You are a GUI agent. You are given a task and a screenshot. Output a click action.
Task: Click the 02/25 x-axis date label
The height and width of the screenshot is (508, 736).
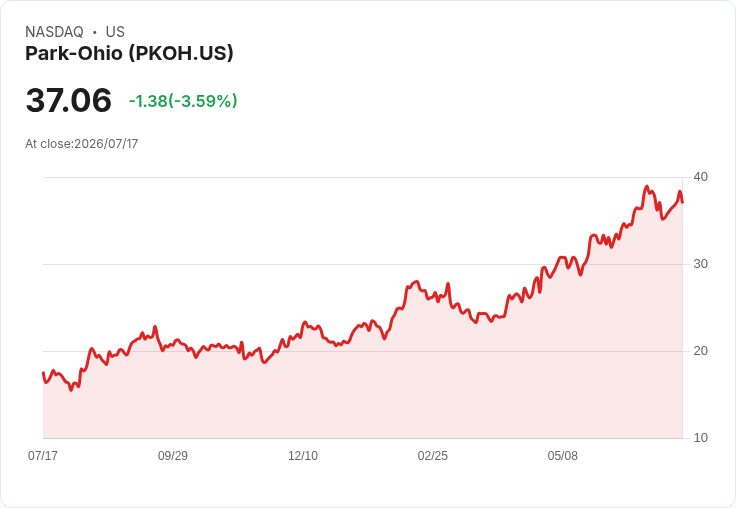[433, 455]
